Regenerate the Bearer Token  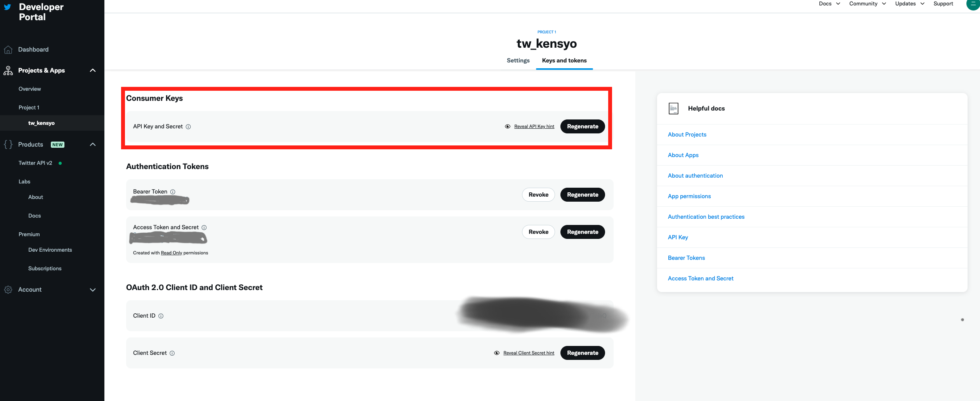[x=583, y=195]
